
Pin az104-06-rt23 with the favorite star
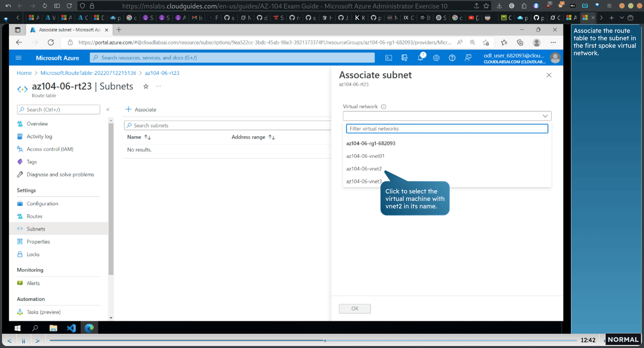pyautogui.click(x=146, y=86)
